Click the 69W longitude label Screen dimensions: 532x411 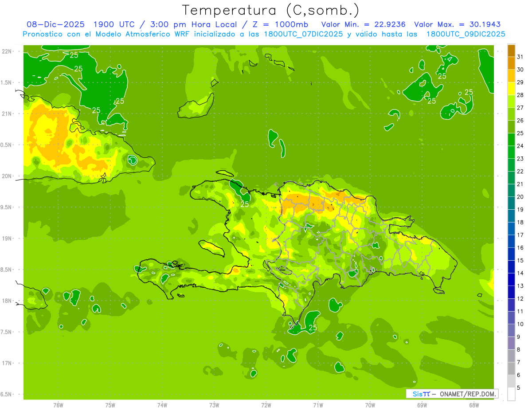coord(422,405)
